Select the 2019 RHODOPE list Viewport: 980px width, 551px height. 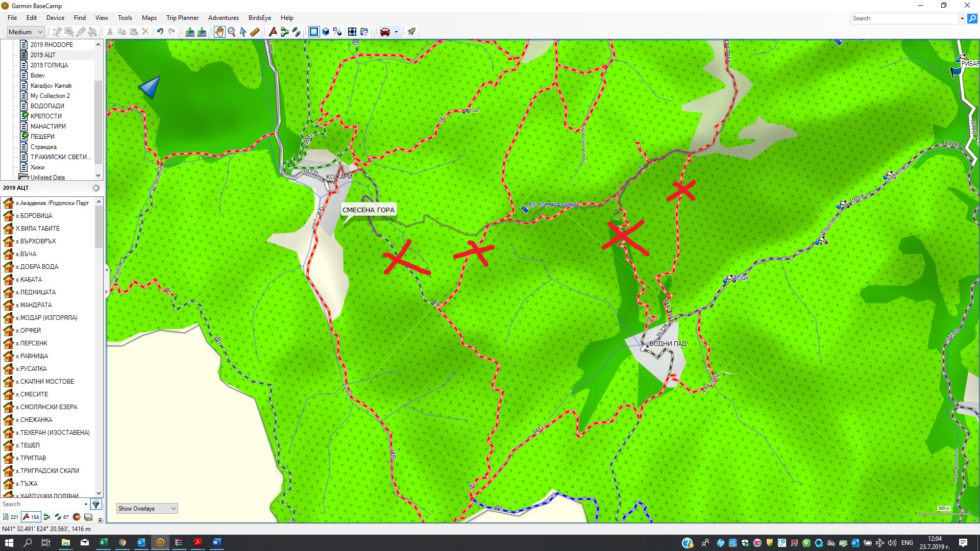(51, 45)
